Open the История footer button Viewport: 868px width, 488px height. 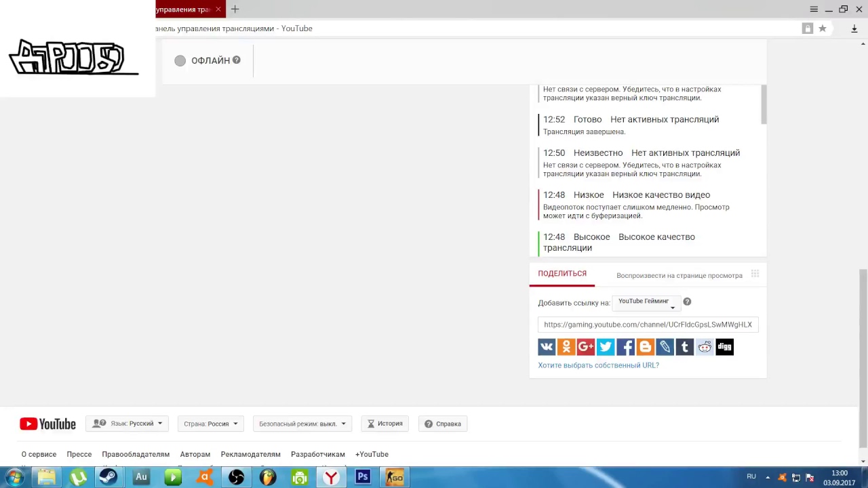coord(385,424)
